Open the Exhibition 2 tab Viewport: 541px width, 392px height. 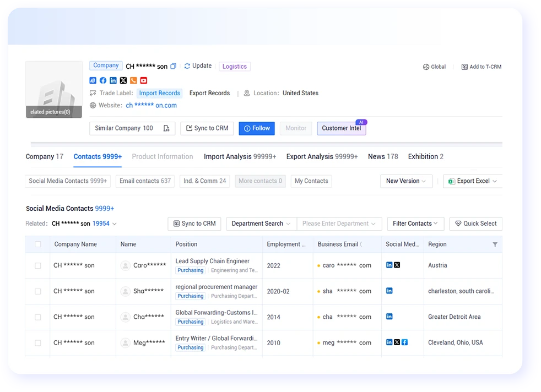point(425,156)
